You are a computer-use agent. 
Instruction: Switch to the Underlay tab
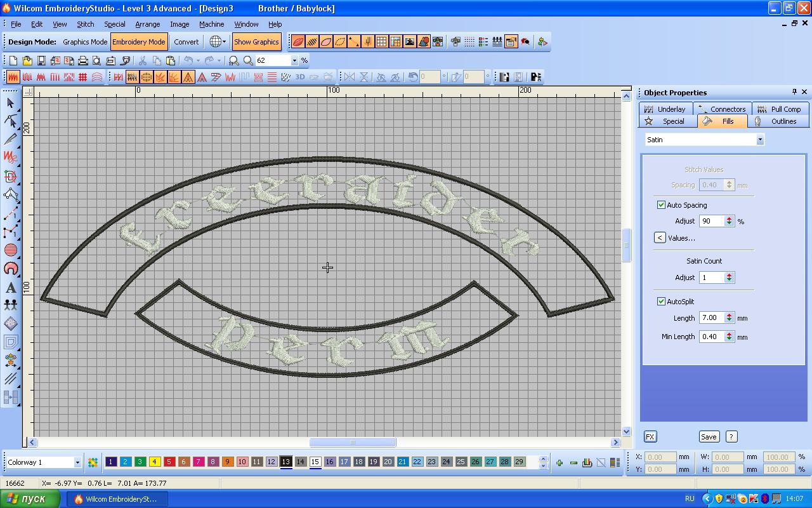click(x=665, y=109)
